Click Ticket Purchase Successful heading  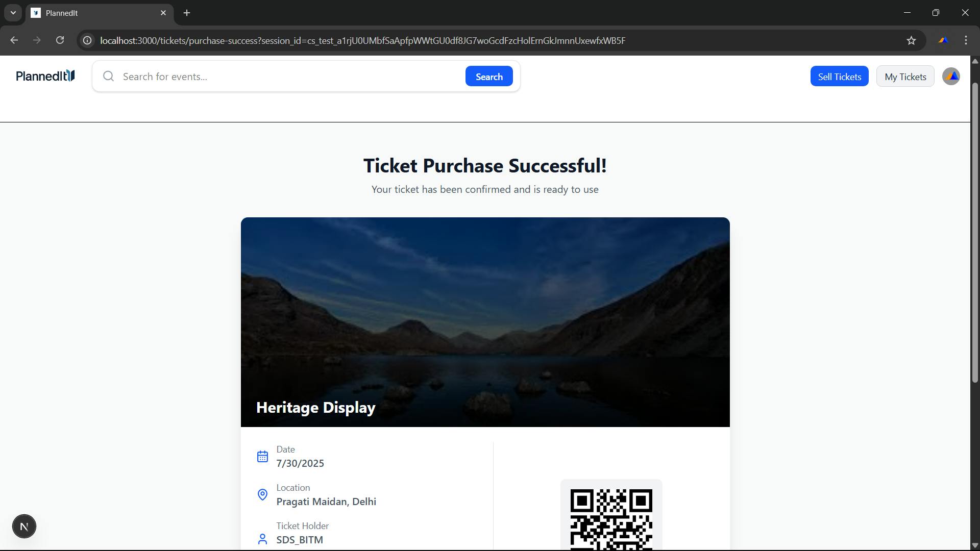[x=485, y=166]
